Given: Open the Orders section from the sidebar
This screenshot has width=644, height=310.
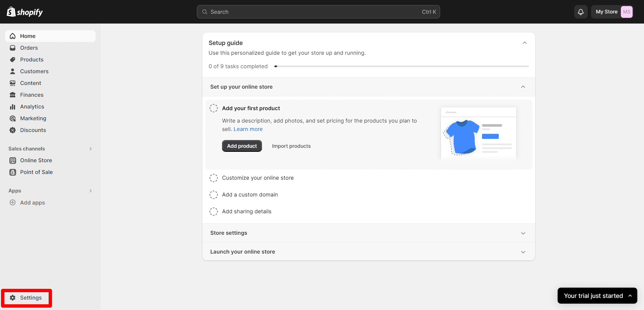Looking at the screenshot, I should point(29,48).
